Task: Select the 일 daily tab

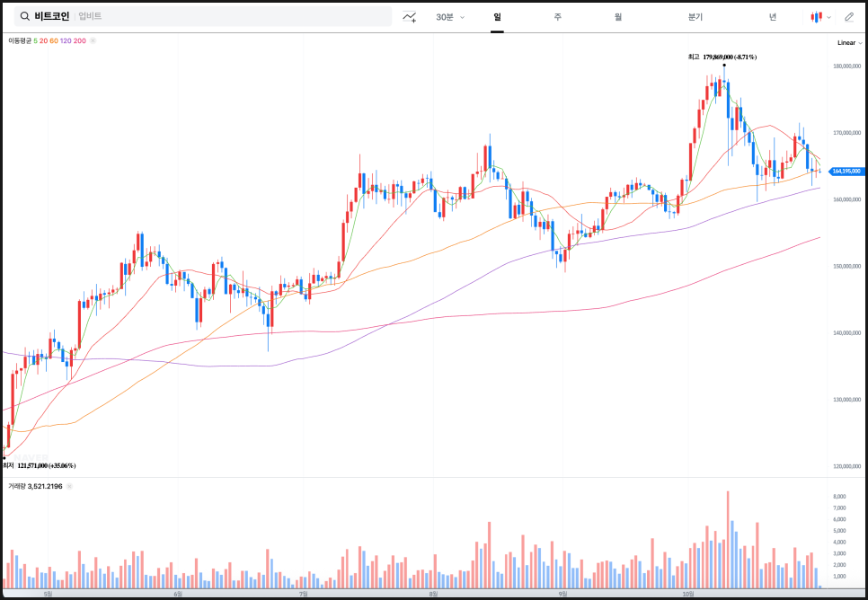Action: coord(497,16)
